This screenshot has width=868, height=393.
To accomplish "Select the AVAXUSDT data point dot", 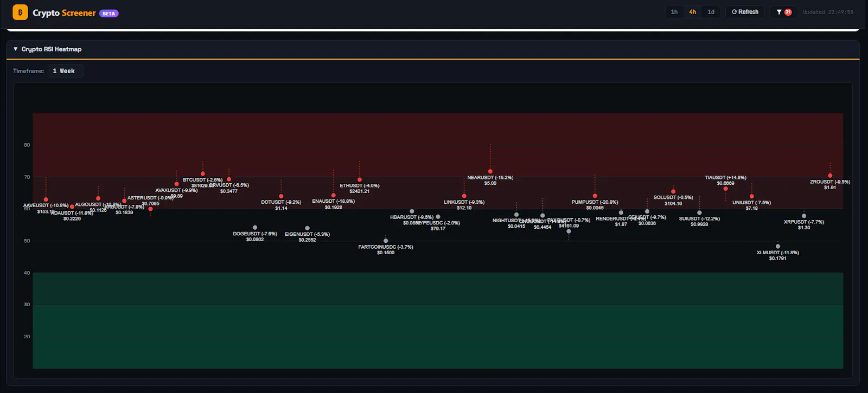I will coord(176,184).
